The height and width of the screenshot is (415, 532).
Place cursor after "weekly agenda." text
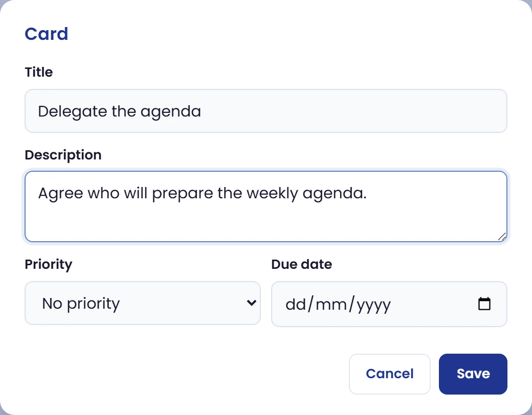(x=368, y=193)
